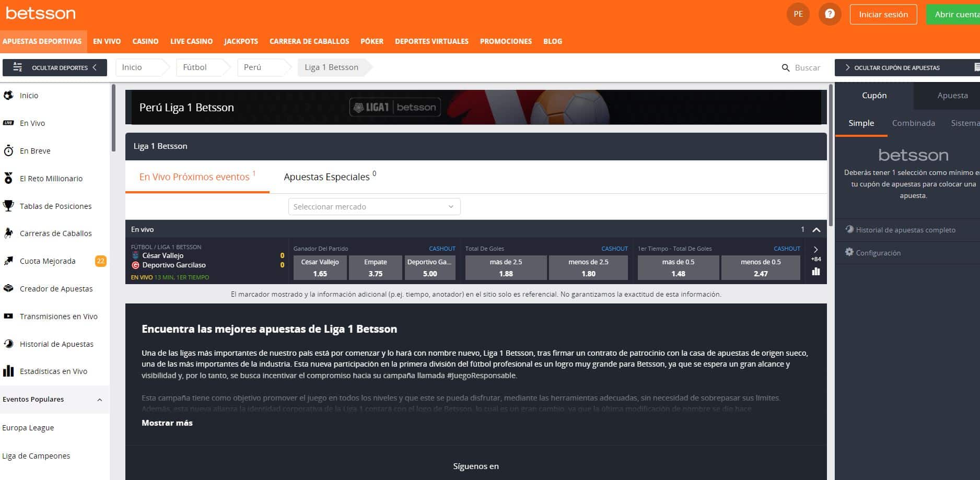Open the Promociones menu item

coord(506,41)
